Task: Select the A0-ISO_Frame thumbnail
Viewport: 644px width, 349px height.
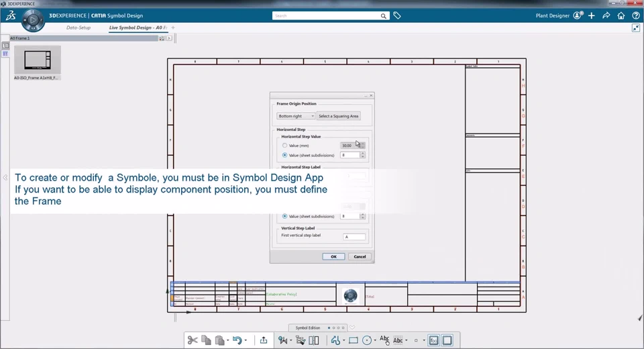Action: [38, 60]
